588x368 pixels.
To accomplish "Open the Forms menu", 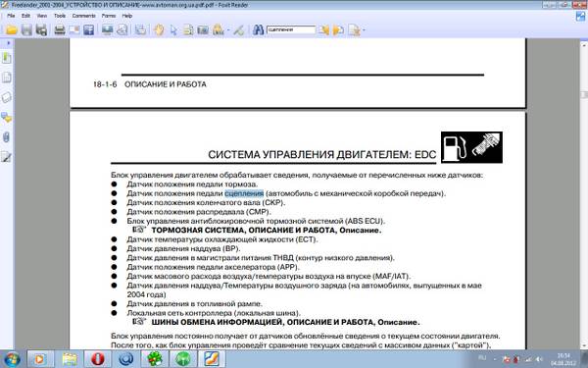I will [x=109, y=16].
